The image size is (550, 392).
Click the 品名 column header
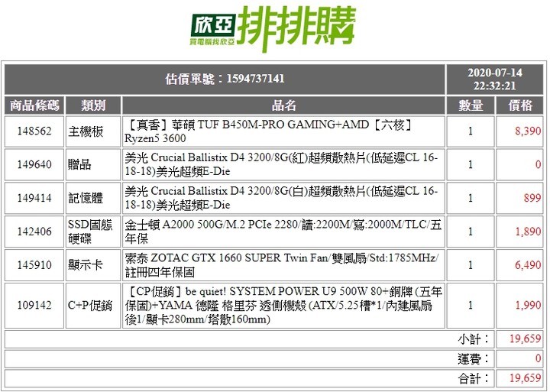[283, 105]
